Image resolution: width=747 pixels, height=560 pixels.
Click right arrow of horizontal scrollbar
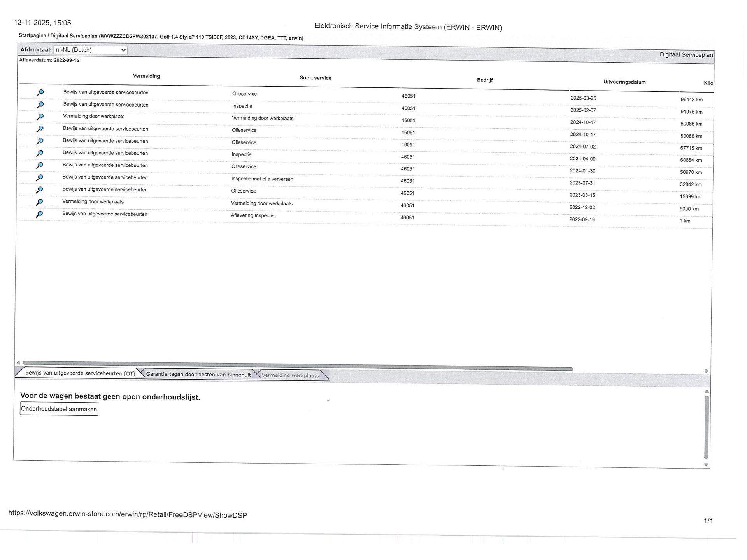707,371
